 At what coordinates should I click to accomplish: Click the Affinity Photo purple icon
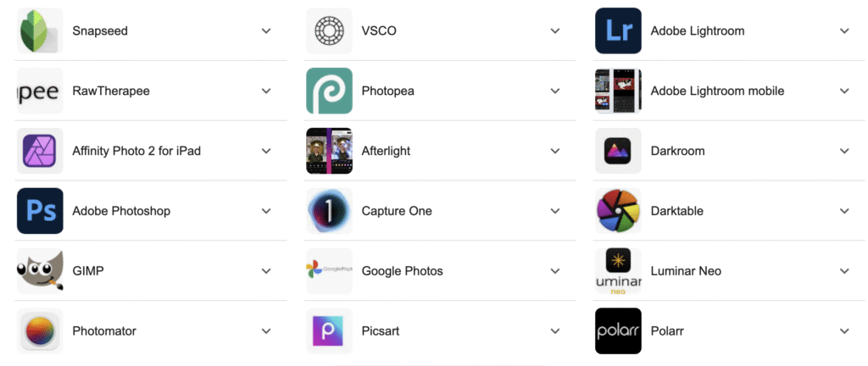[40, 151]
